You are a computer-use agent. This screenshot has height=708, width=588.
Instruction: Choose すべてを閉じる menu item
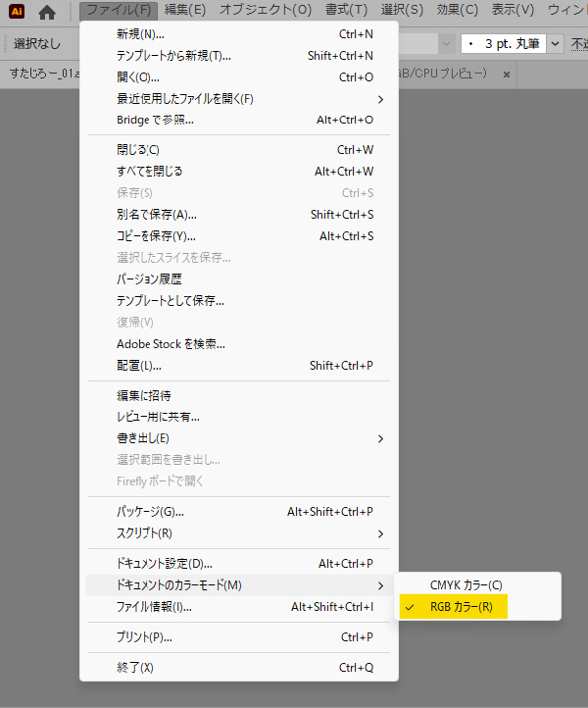click(x=239, y=172)
